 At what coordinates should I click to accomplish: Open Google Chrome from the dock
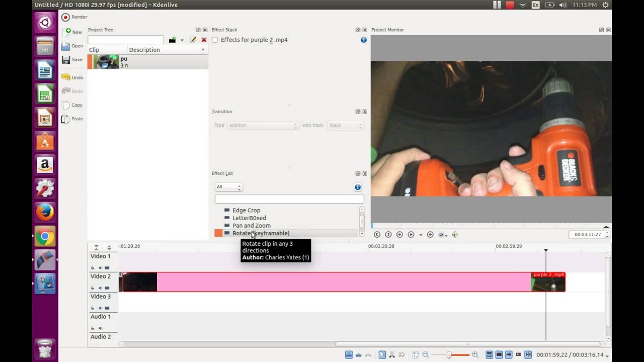[45, 236]
